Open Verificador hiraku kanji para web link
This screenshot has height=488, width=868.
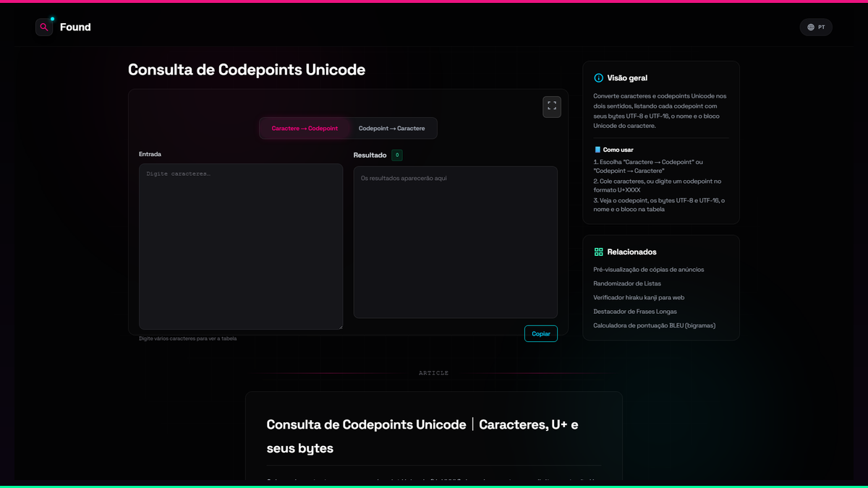[639, 297]
